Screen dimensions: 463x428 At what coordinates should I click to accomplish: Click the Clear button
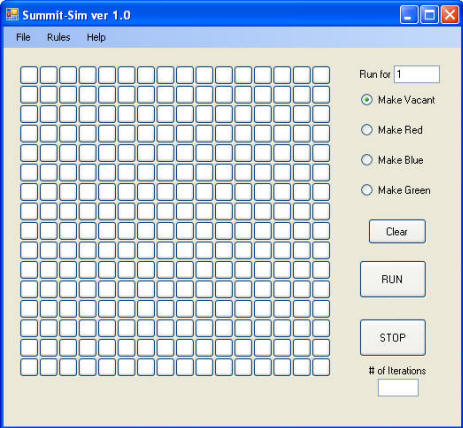click(397, 231)
